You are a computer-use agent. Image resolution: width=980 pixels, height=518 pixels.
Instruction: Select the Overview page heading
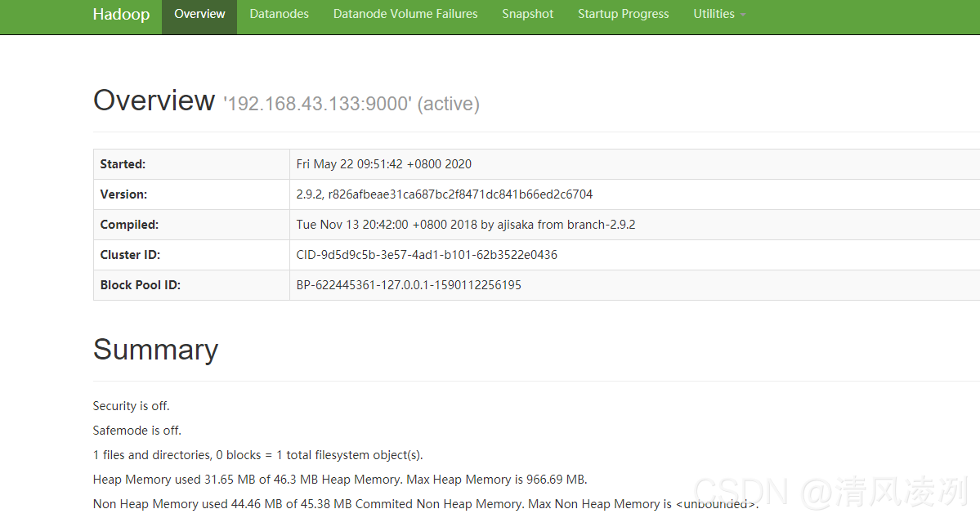pos(154,100)
